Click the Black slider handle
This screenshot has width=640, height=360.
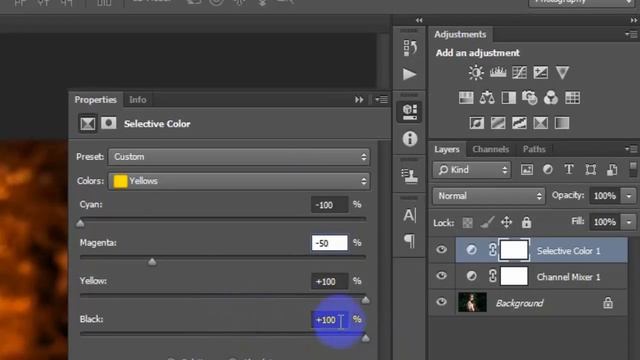(x=366, y=338)
